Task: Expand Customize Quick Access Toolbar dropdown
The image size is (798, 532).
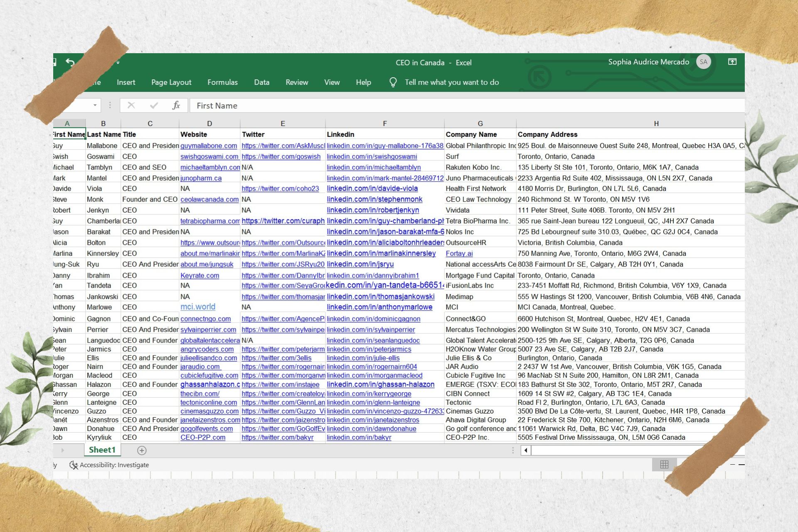Action: pos(118,62)
